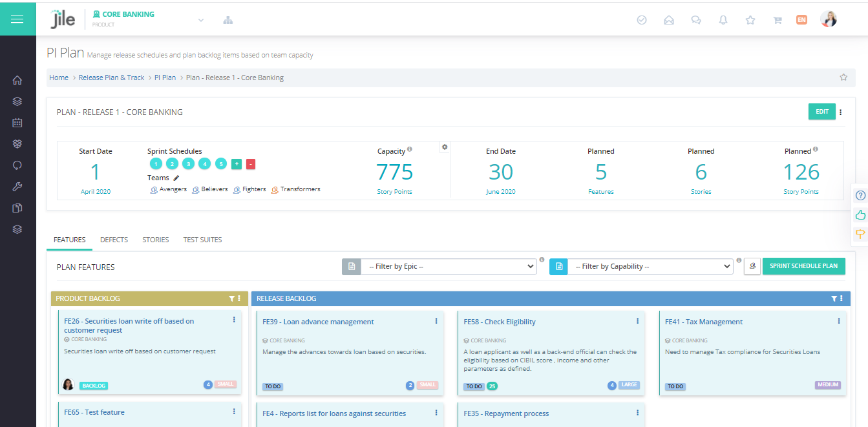Open FE58 Check Eligibility feature
868x427 pixels.
[500, 322]
